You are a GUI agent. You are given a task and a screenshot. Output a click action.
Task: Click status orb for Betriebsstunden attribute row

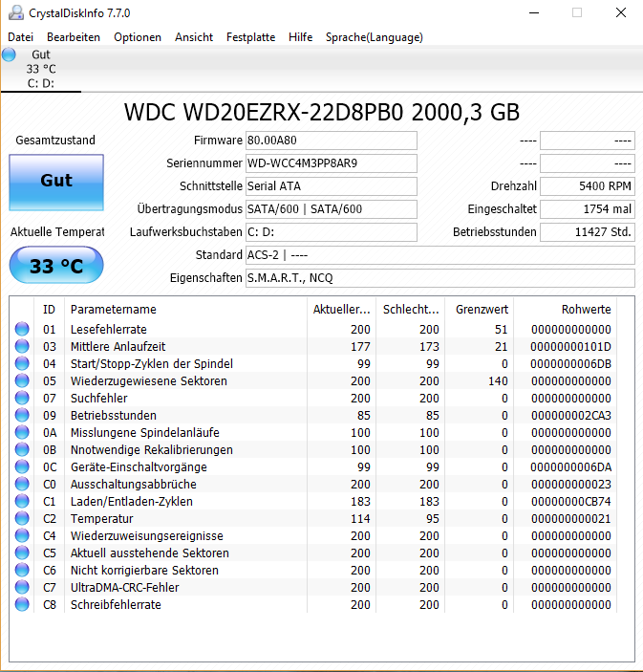point(22,415)
